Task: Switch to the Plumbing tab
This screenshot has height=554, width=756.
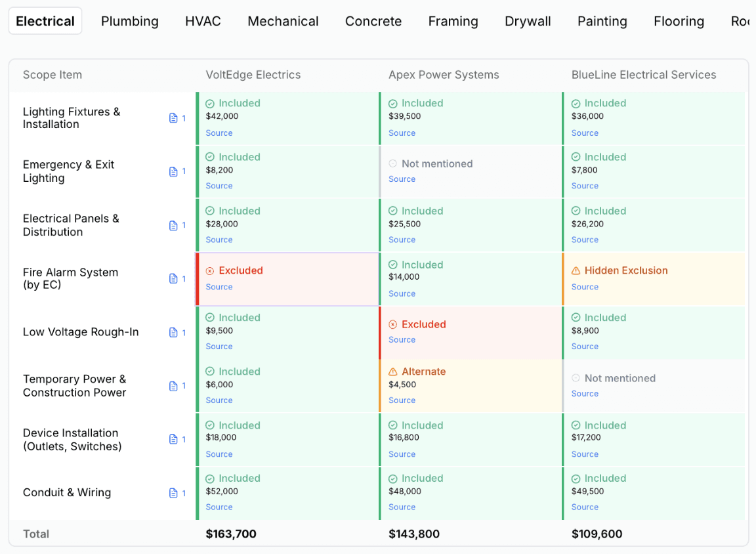Action: pyautogui.click(x=130, y=21)
